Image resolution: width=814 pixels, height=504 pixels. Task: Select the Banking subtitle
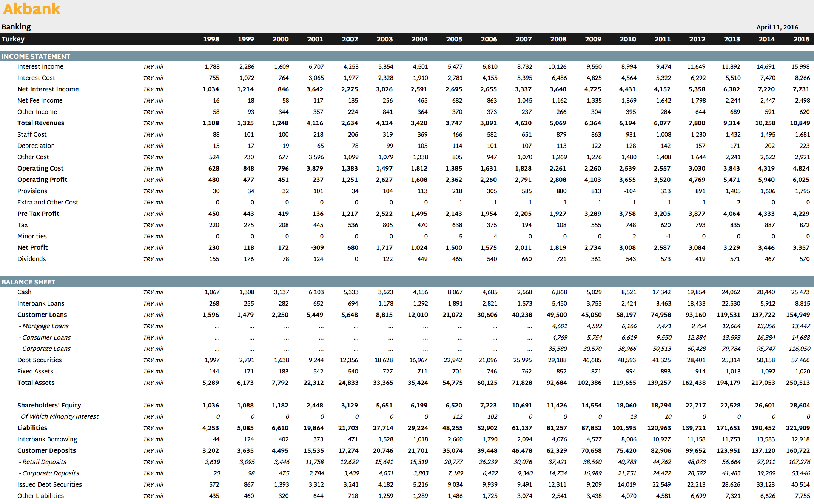[16, 27]
